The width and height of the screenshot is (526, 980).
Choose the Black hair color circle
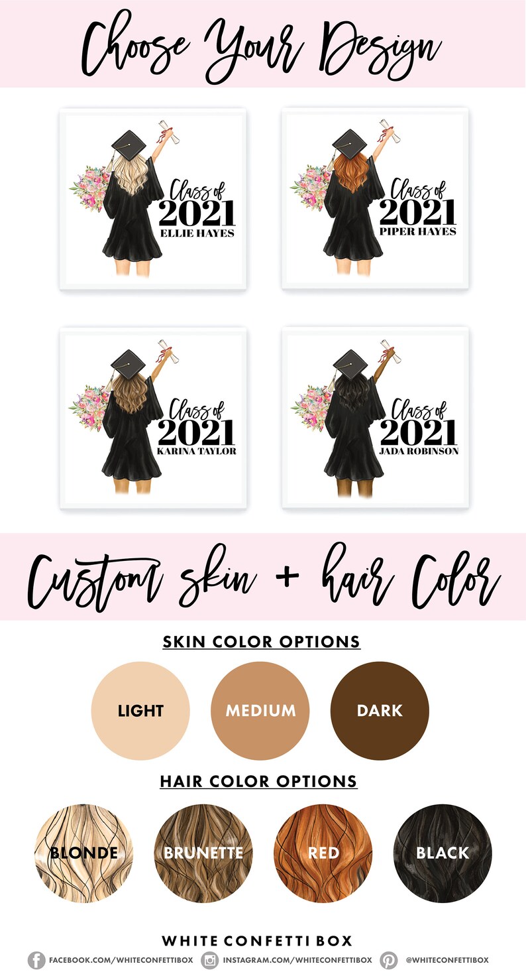[443, 853]
